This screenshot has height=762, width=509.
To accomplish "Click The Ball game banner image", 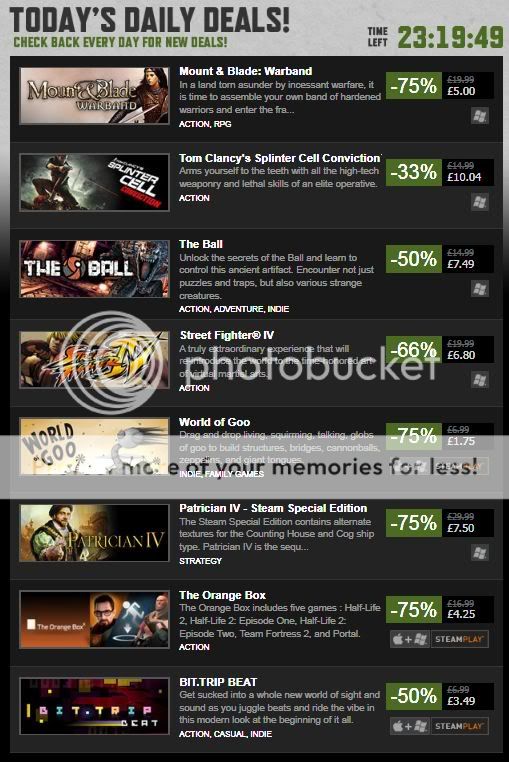I will (x=94, y=269).
